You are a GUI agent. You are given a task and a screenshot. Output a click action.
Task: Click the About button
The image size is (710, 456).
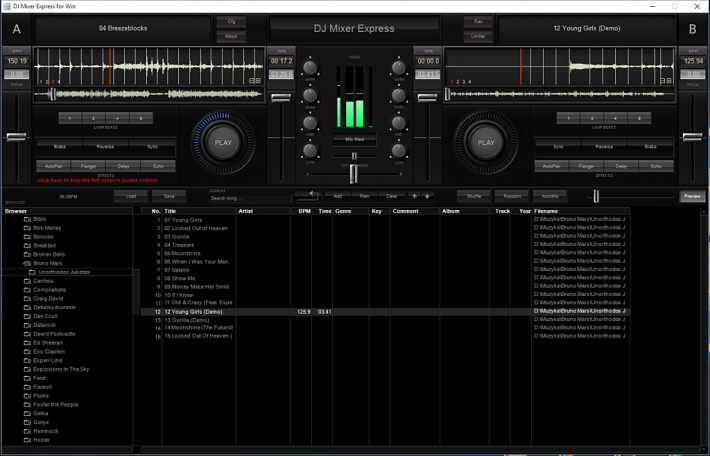pyautogui.click(x=231, y=36)
